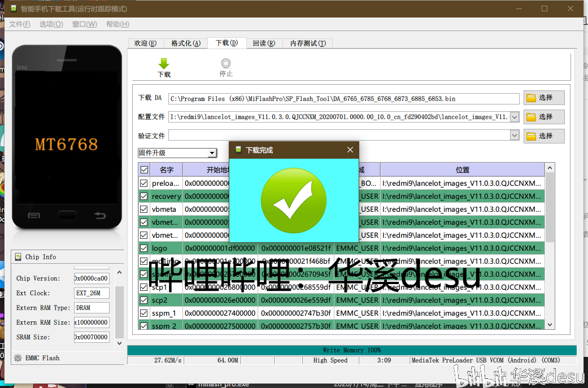The width and height of the screenshot is (588, 388).
Task: Expand the verification file dropdown
Action: pyautogui.click(x=515, y=136)
